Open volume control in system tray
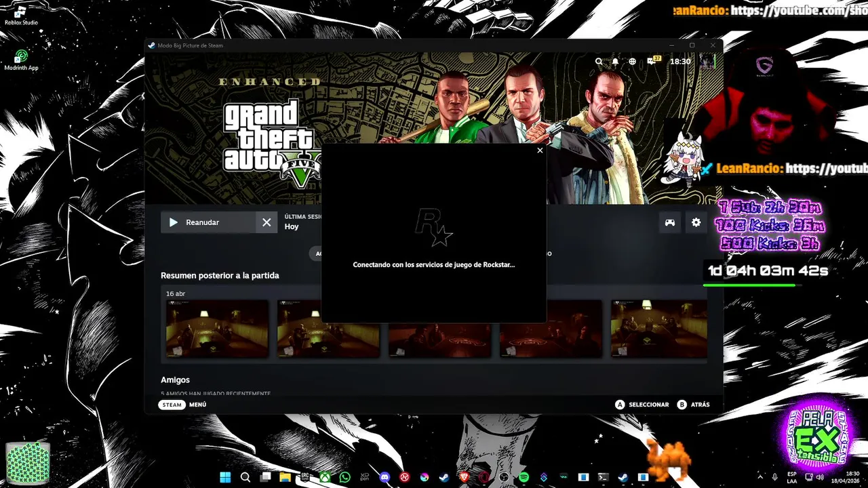This screenshot has height=488, width=868. click(819, 477)
